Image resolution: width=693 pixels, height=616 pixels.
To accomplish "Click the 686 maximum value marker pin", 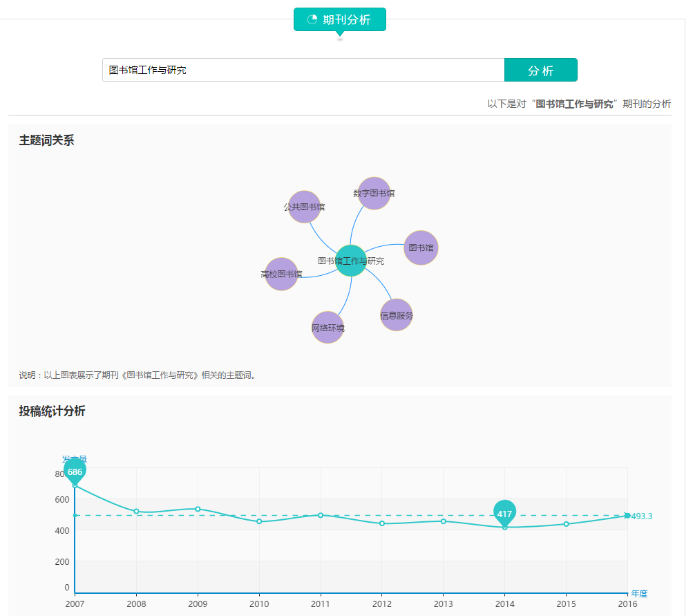I will pyautogui.click(x=75, y=472).
